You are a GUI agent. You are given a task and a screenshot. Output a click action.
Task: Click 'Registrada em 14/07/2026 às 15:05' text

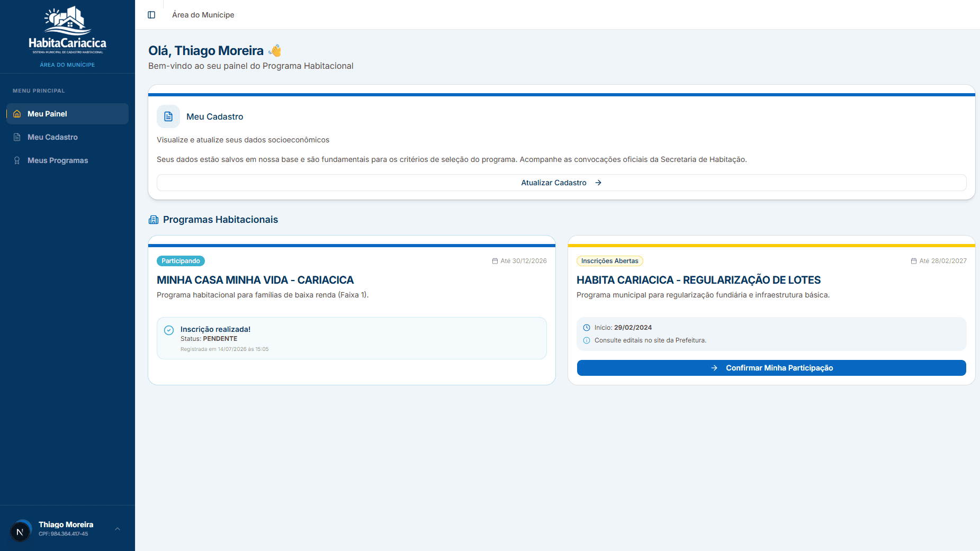[x=224, y=349]
